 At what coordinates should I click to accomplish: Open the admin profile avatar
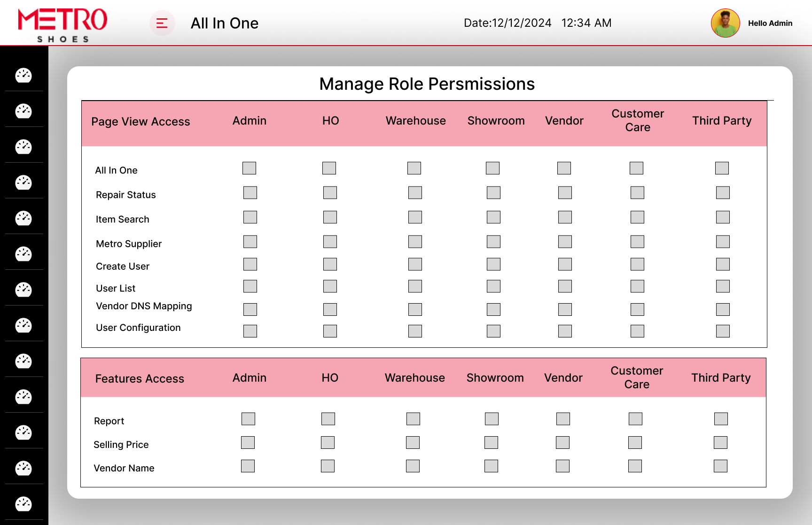[725, 23]
